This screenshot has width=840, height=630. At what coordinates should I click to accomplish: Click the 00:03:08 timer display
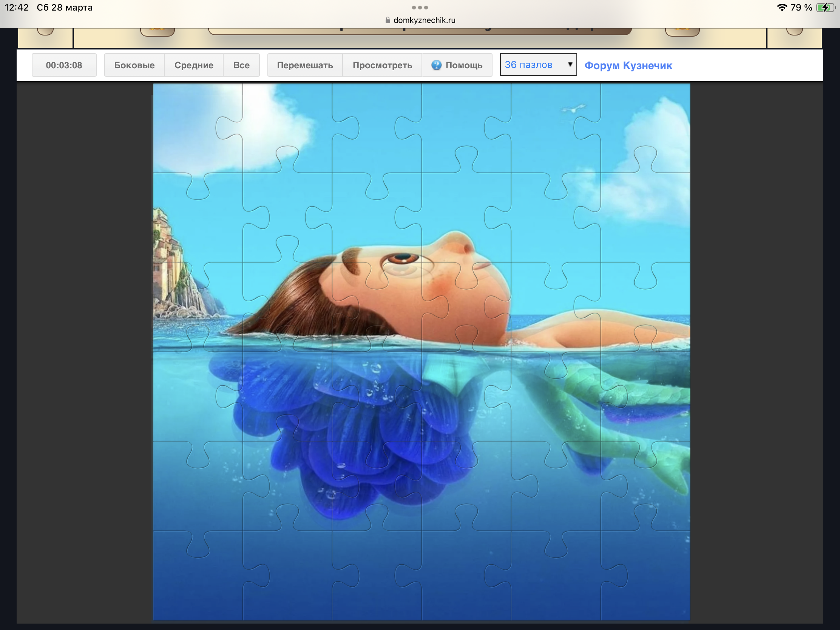pos(64,65)
